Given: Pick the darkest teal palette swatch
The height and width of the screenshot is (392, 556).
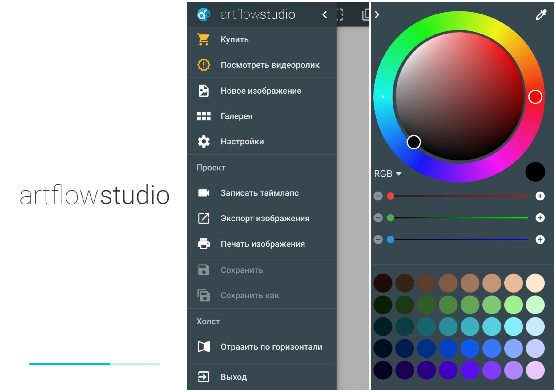Looking at the screenshot, I should [x=383, y=327].
